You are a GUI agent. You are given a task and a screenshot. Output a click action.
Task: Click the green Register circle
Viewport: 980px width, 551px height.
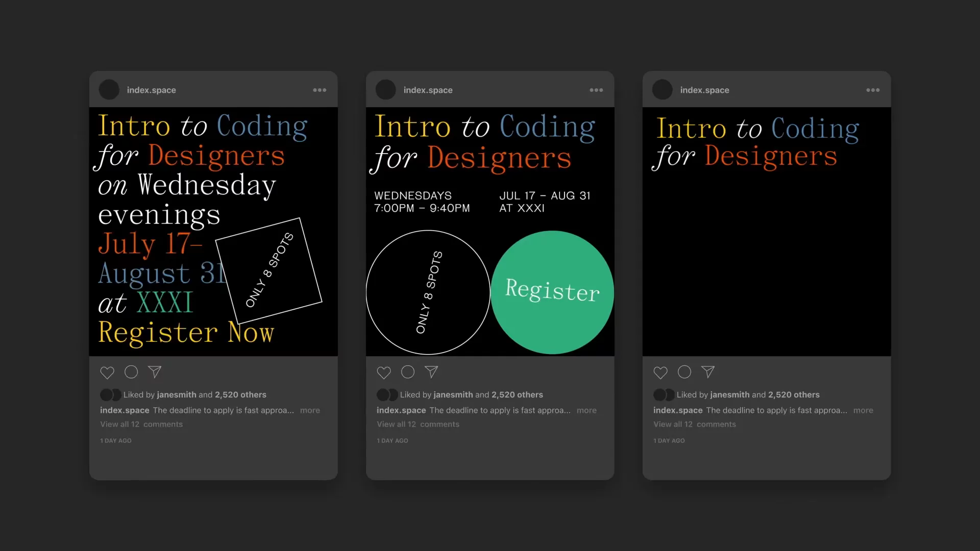click(x=552, y=292)
